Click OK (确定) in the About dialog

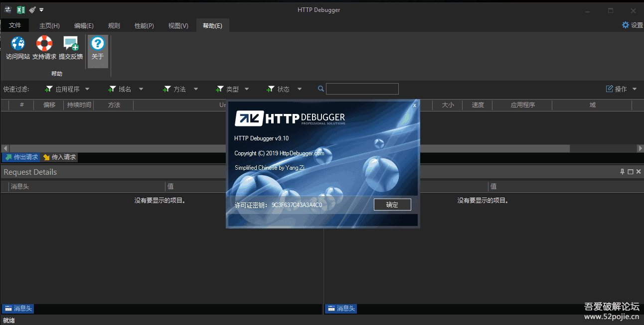click(392, 205)
